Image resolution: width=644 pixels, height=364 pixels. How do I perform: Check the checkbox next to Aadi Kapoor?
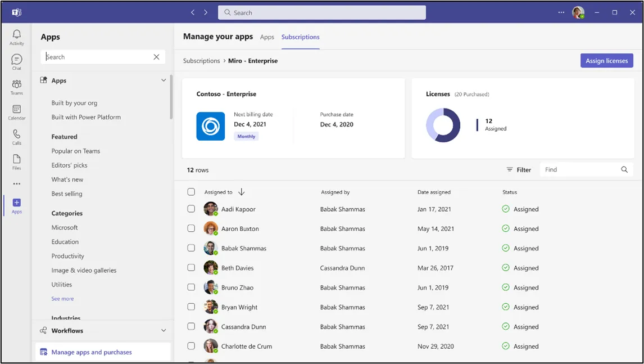pos(191,209)
